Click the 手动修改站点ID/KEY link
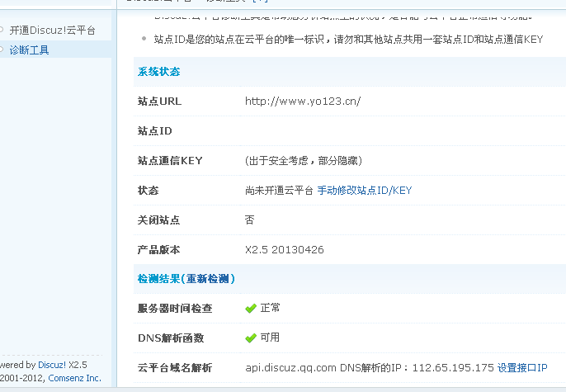 click(x=365, y=191)
